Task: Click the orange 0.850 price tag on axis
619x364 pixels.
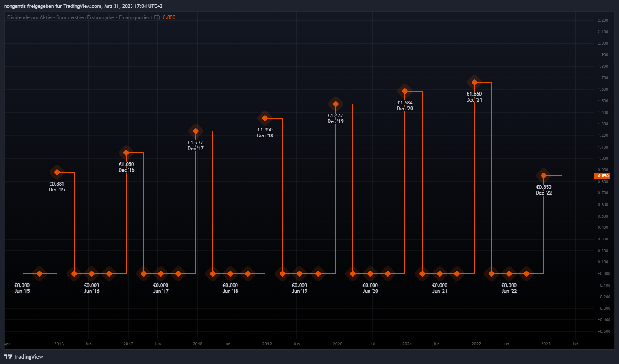Action: point(602,176)
